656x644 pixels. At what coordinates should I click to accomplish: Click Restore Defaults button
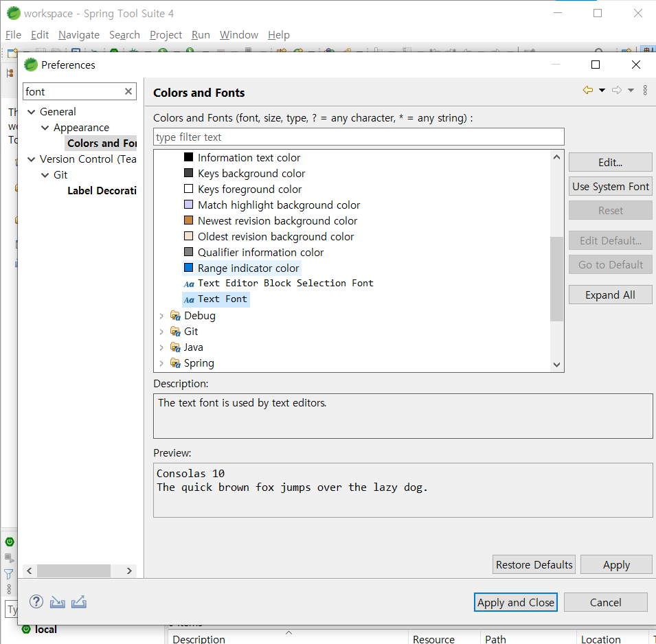[x=534, y=564]
